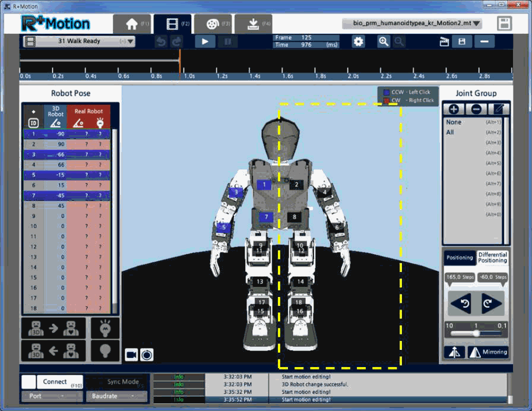Screen dimensions: 532x411
Task: Open the motion file dropdown
Action: [x=412, y=23]
